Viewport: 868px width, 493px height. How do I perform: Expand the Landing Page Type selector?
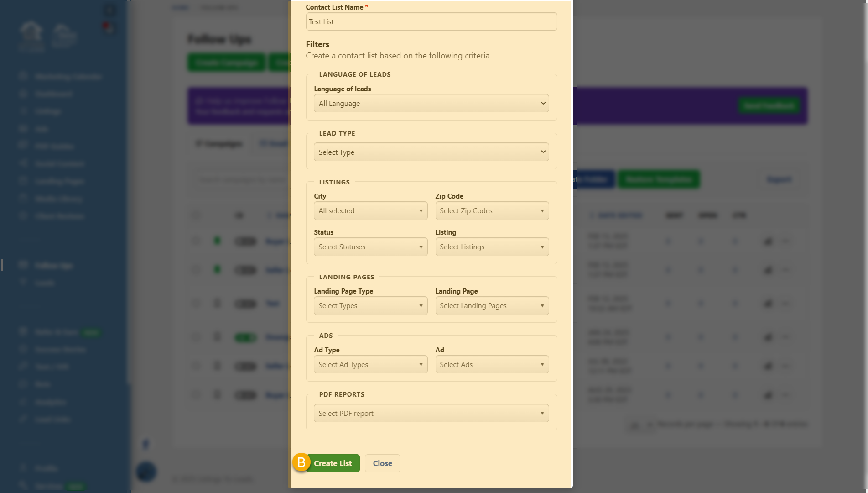coord(370,305)
